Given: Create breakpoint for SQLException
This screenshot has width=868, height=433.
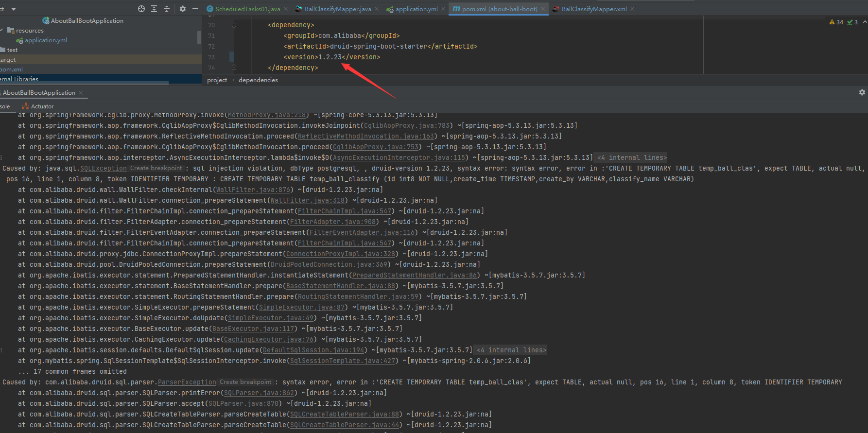Looking at the screenshot, I should (156, 168).
